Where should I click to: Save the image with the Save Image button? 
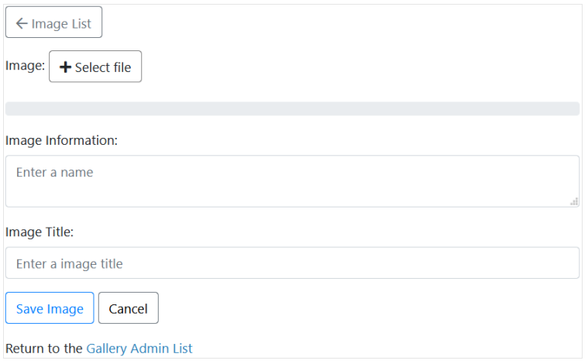pyautogui.click(x=50, y=307)
